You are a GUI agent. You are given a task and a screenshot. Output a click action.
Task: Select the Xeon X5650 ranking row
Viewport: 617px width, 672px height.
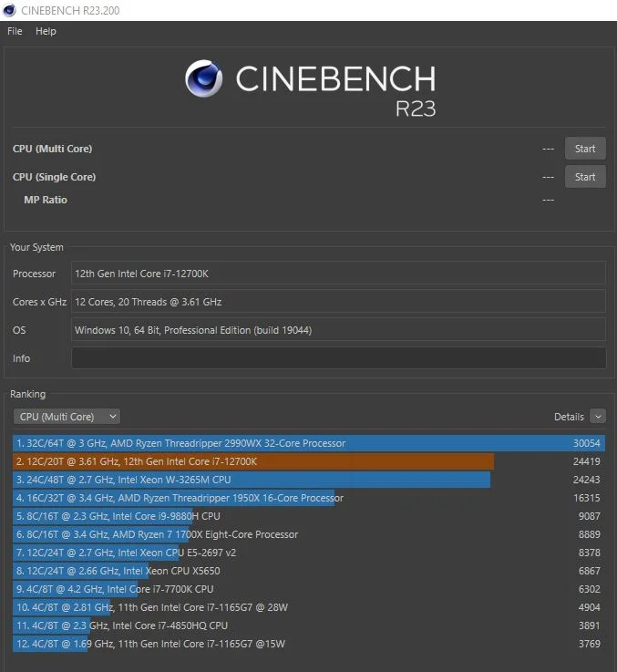tap(308, 571)
